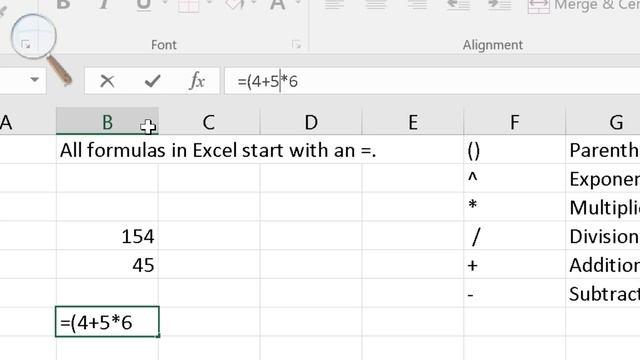This screenshot has width=640, height=360.
Task: Confirm entry with the checkmark icon
Action: pyautogui.click(x=152, y=81)
